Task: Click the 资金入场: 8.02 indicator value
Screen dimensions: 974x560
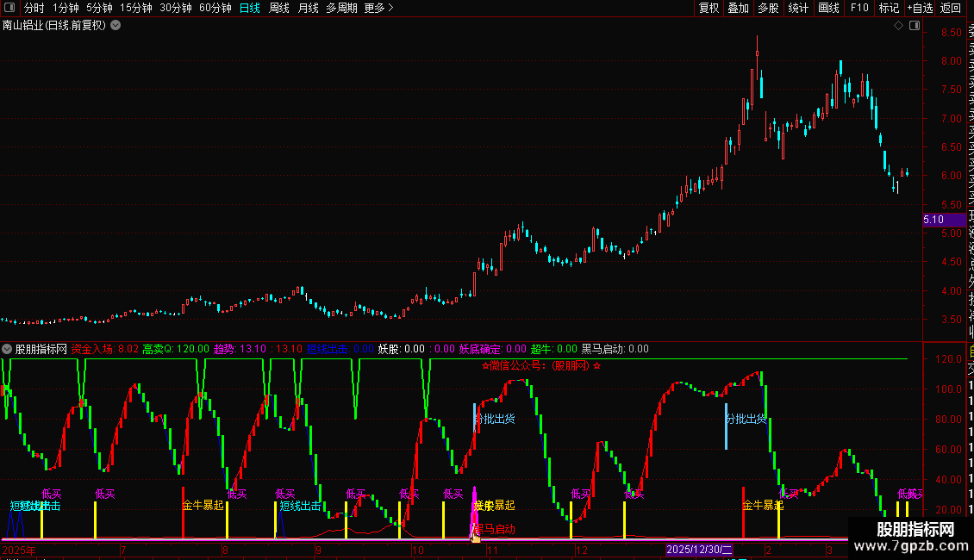Action: click(105, 349)
